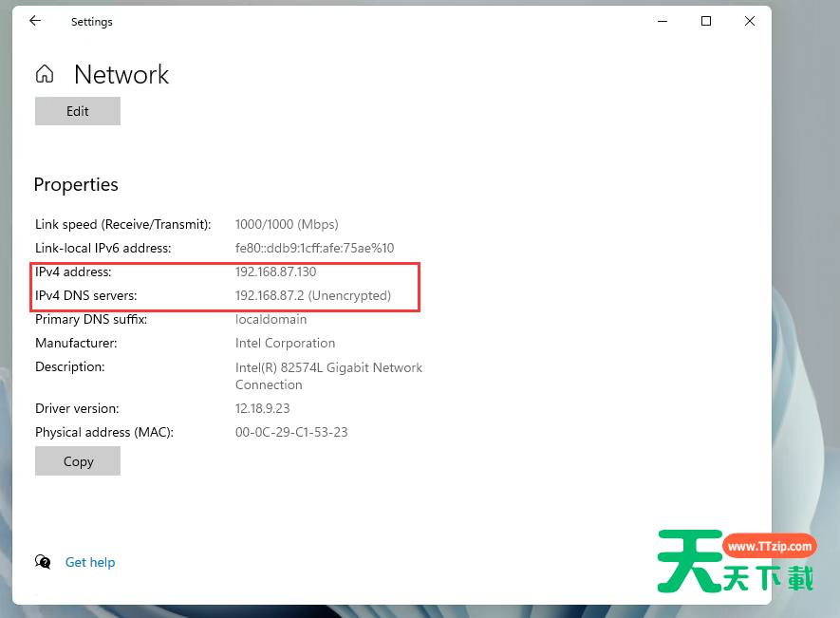Click the Driver version value 12.18.9.23
This screenshot has height=618, width=840.
pyautogui.click(x=263, y=408)
